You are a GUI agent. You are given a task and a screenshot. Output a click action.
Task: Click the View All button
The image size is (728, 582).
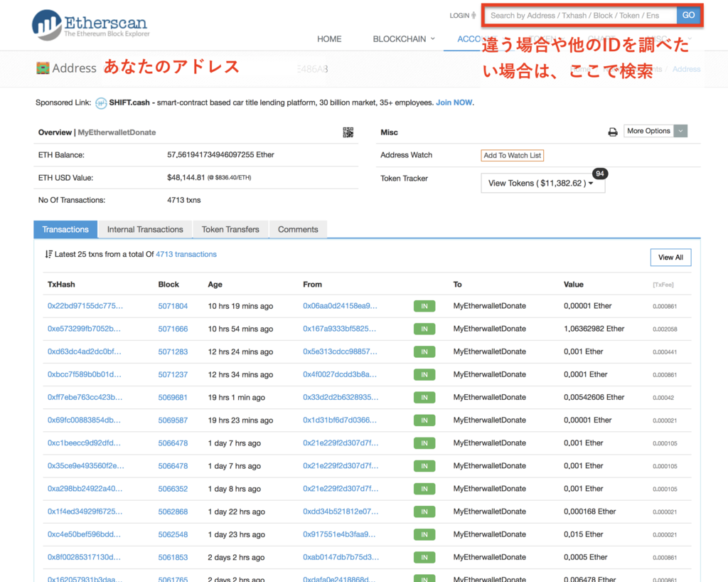click(x=670, y=258)
